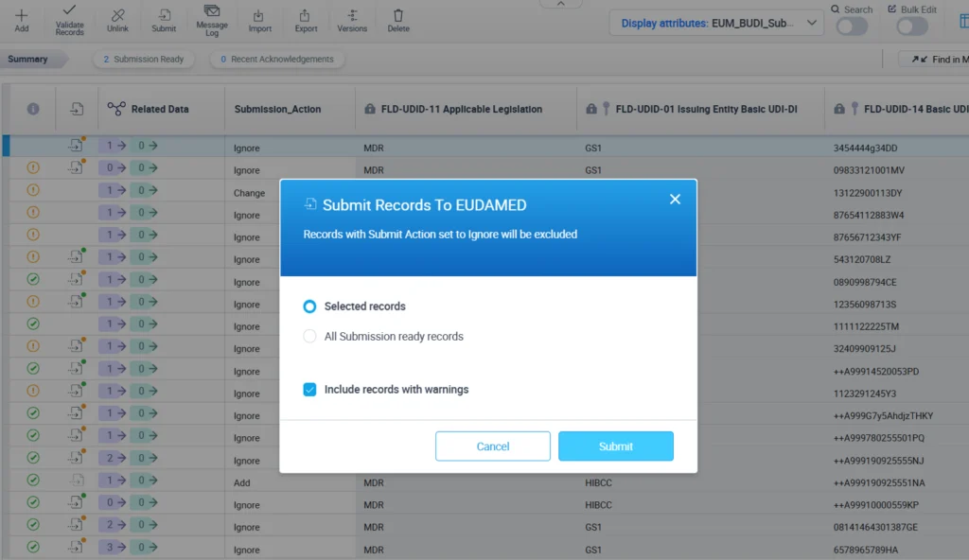Click the info column header icon
Screen dimensions: 969x560
point(33,109)
